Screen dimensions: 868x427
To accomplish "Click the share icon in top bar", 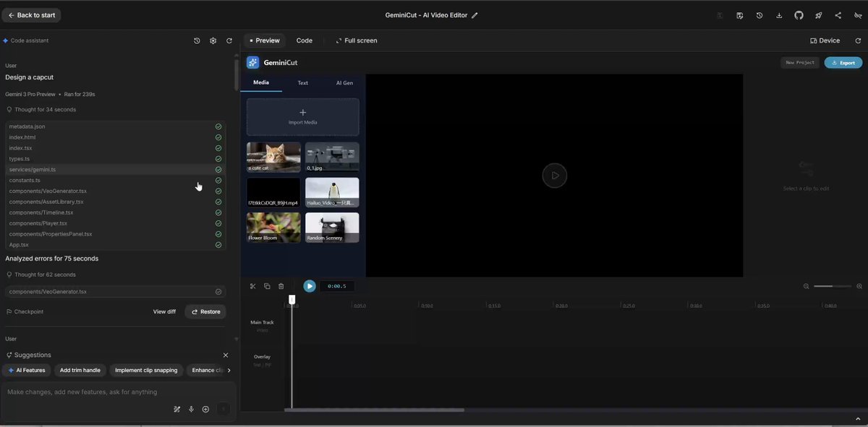I will (838, 15).
